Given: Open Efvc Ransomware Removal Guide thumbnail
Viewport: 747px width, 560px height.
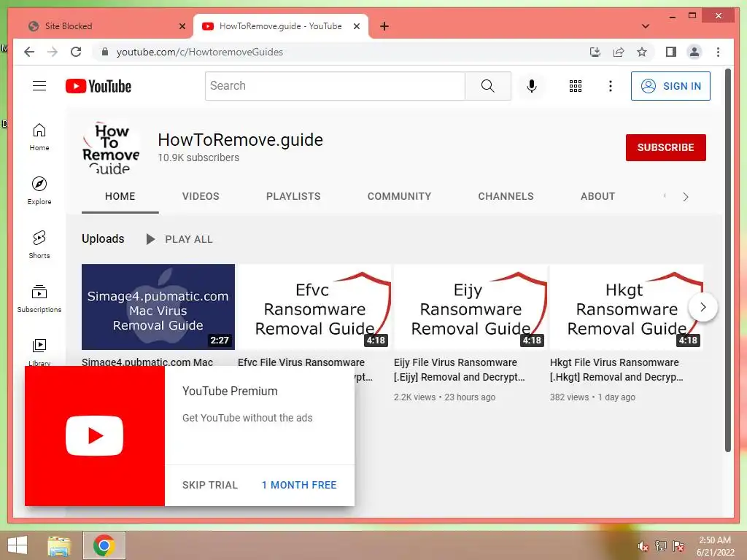Looking at the screenshot, I should click(x=314, y=307).
